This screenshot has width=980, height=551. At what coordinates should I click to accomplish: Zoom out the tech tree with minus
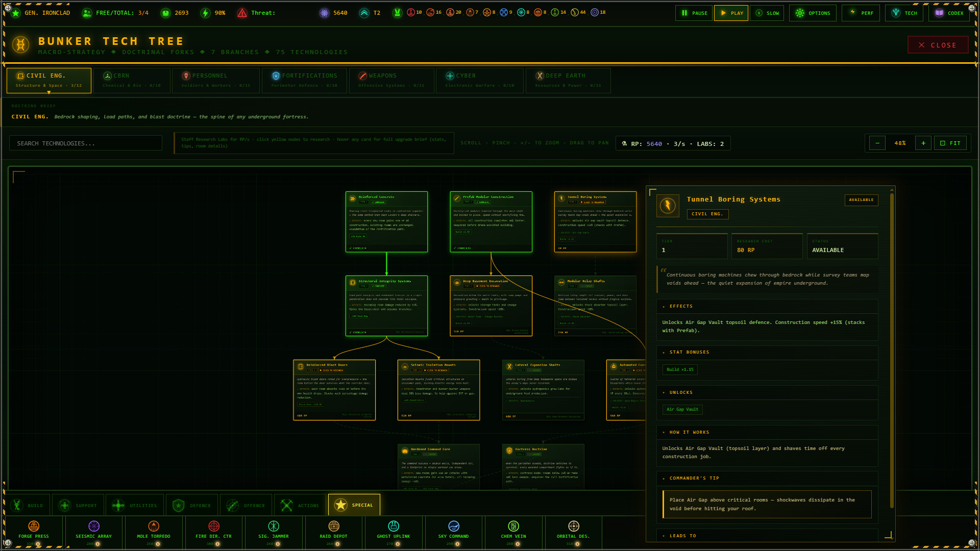tap(877, 143)
